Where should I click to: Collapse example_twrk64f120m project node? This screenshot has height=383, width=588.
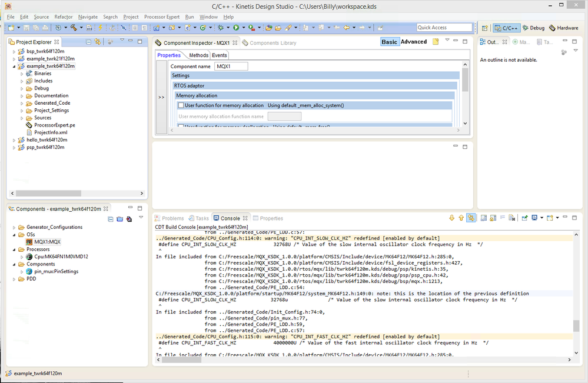click(14, 66)
